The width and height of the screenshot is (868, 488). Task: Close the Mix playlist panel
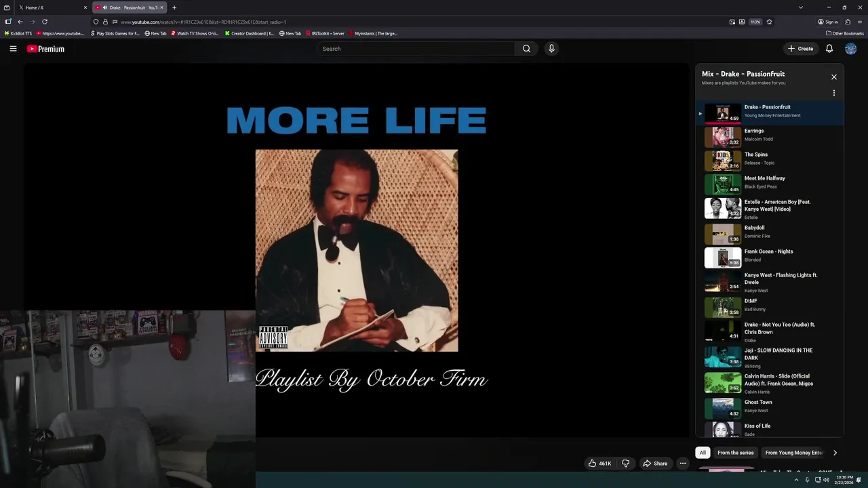[x=834, y=77]
